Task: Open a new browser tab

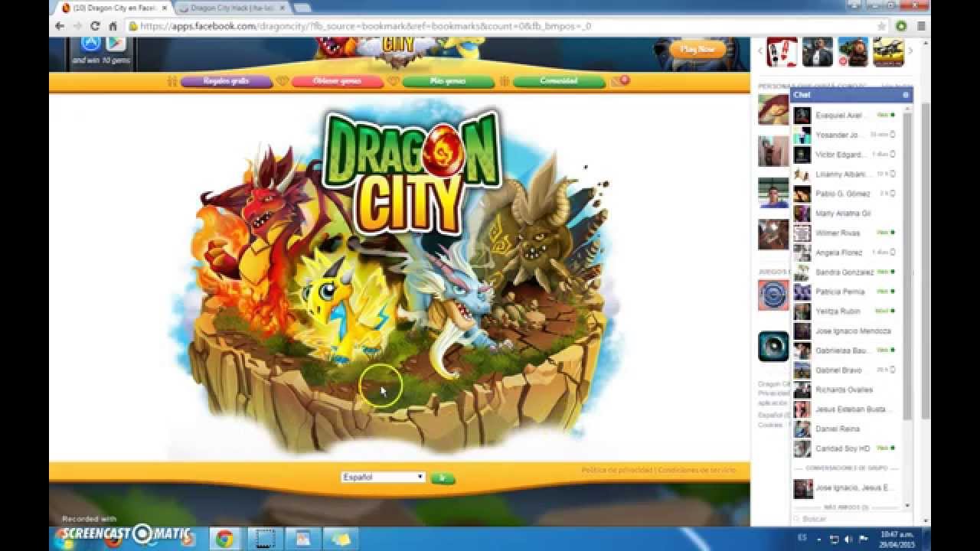Action: pyautogui.click(x=302, y=8)
